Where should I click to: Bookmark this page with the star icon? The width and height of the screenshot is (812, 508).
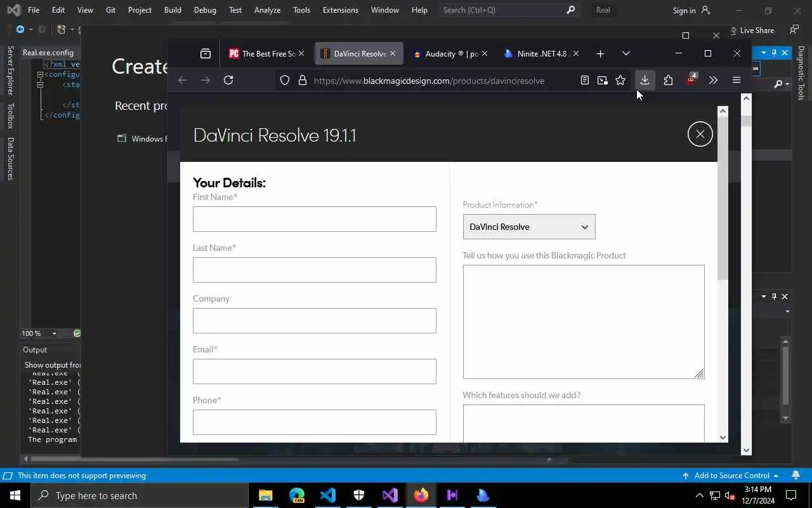pyautogui.click(x=620, y=80)
